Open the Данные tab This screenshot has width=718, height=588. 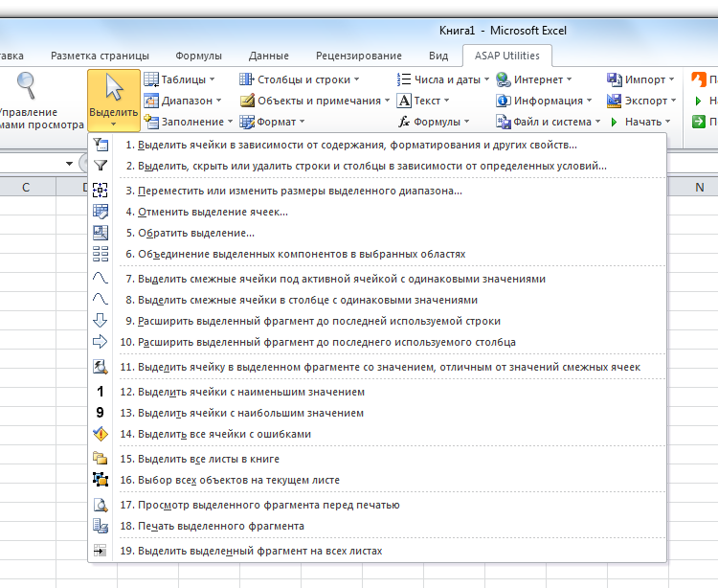[x=269, y=56]
